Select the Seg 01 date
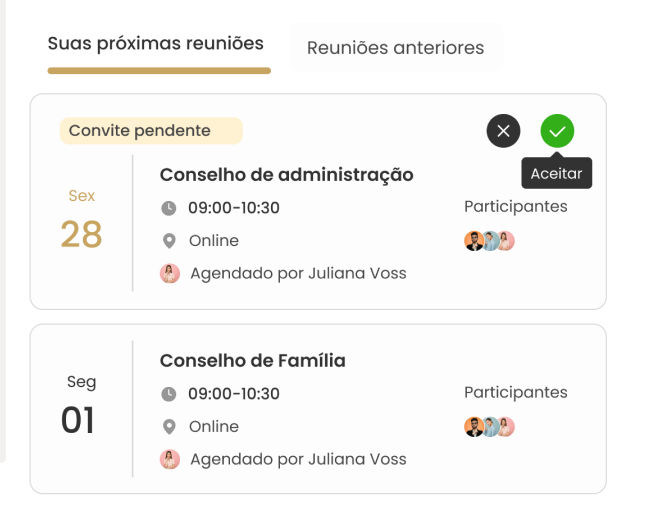The height and width of the screenshot is (512, 672). click(x=81, y=408)
